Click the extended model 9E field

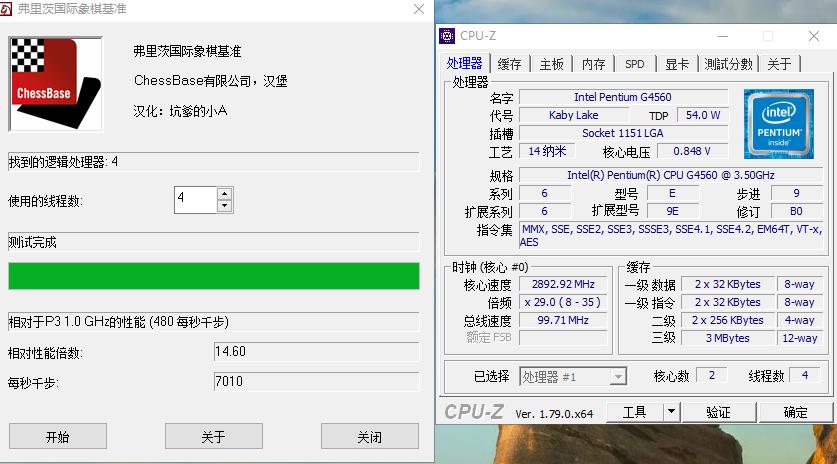pos(673,211)
